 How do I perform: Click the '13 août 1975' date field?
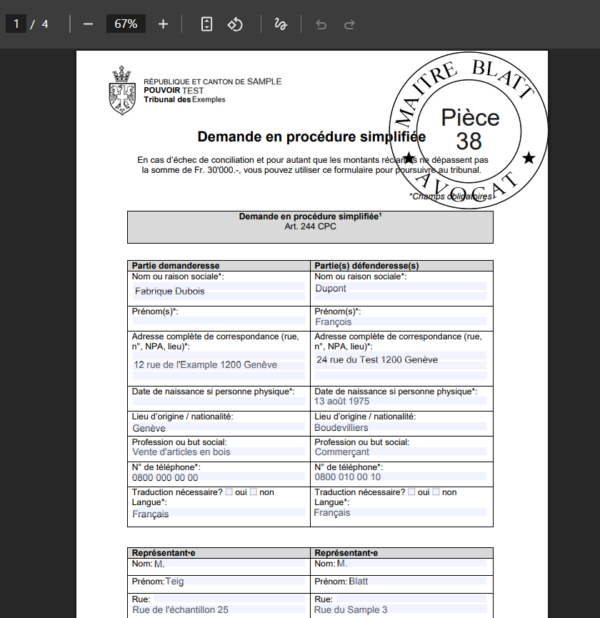click(401, 401)
